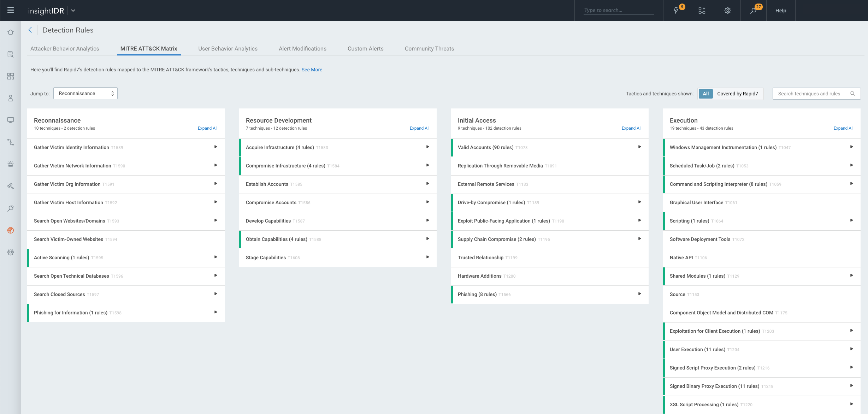
Task: Open the hamburger navigation menu
Action: point(11,10)
